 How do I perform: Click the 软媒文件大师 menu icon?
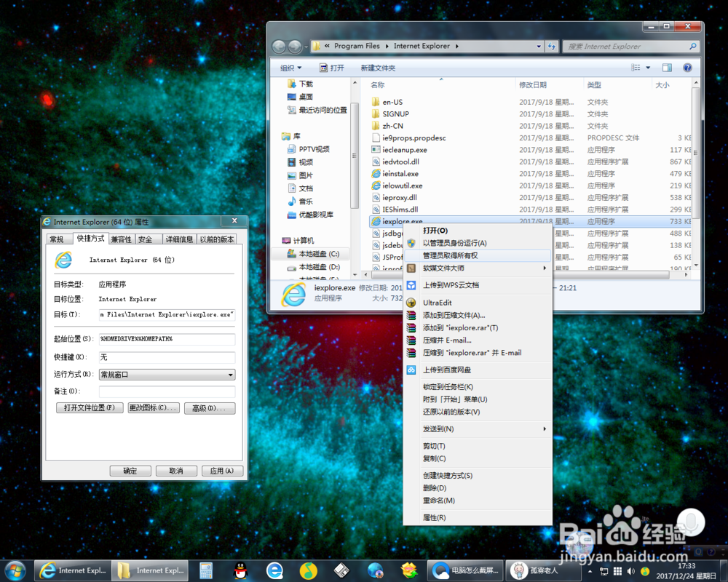(411, 268)
